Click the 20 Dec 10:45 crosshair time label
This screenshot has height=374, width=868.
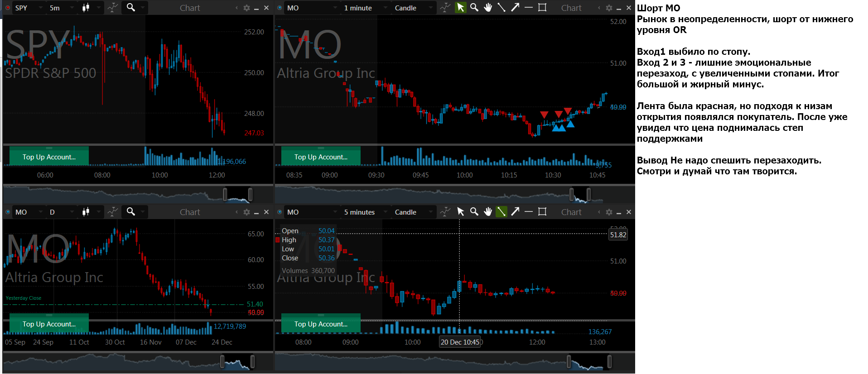pos(460,342)
